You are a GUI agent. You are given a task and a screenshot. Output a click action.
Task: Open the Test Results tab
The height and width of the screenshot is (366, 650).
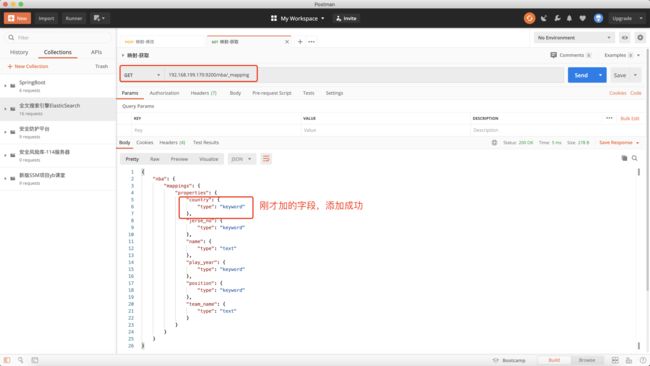[x=206, y=143]
